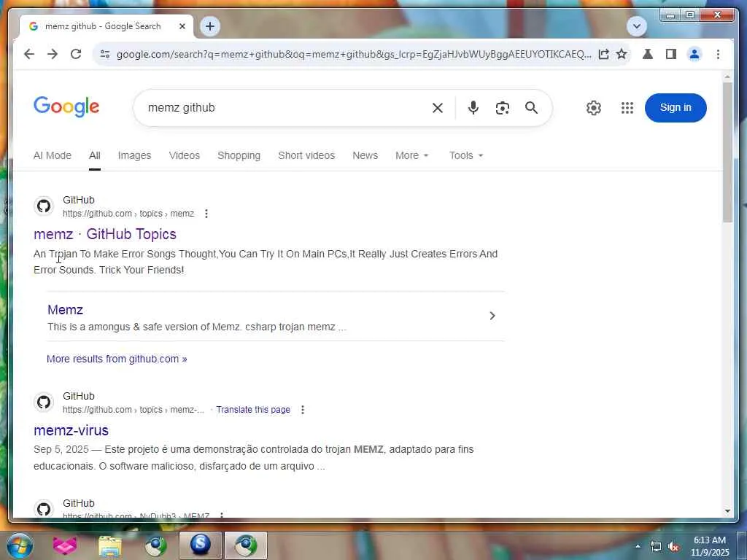The width and height of the screenshot is (747, 560).
Task: Bookmark this tab with the star icon
Action: click(x=622, y=54)
